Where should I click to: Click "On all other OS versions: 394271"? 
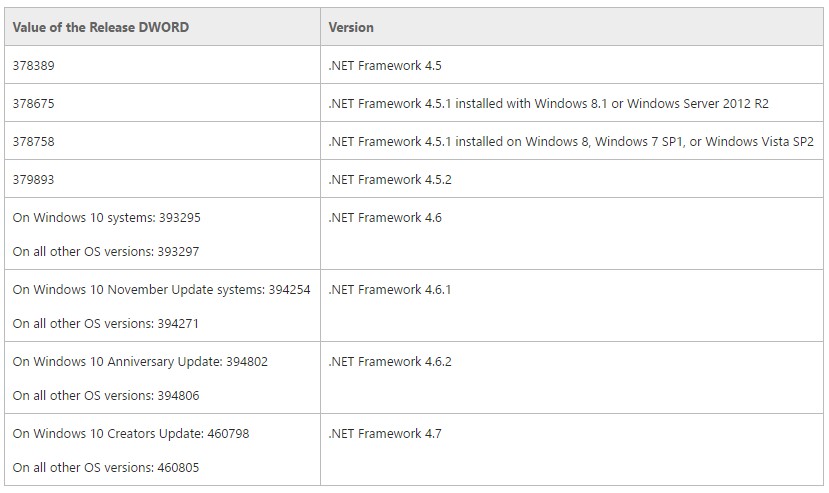[x=106, y=323]
